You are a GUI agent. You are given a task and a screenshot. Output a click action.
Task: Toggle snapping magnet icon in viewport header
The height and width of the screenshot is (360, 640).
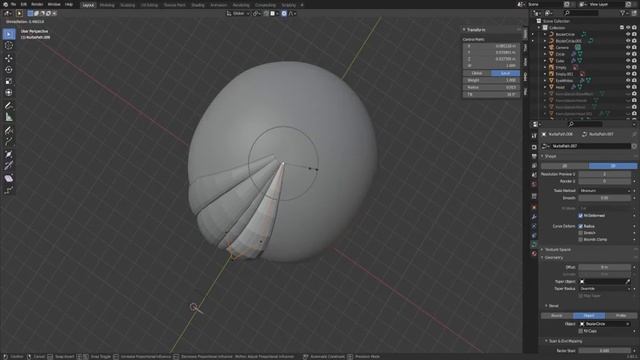click(266, 13)
